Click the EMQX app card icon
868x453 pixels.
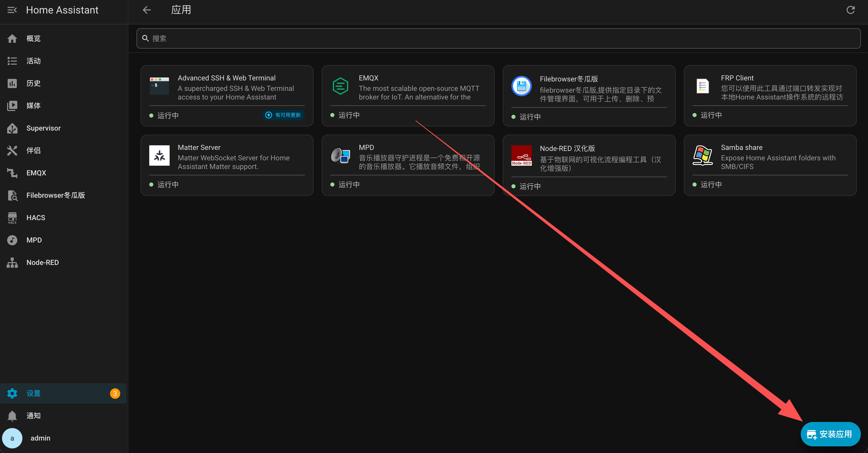point(340,86)
